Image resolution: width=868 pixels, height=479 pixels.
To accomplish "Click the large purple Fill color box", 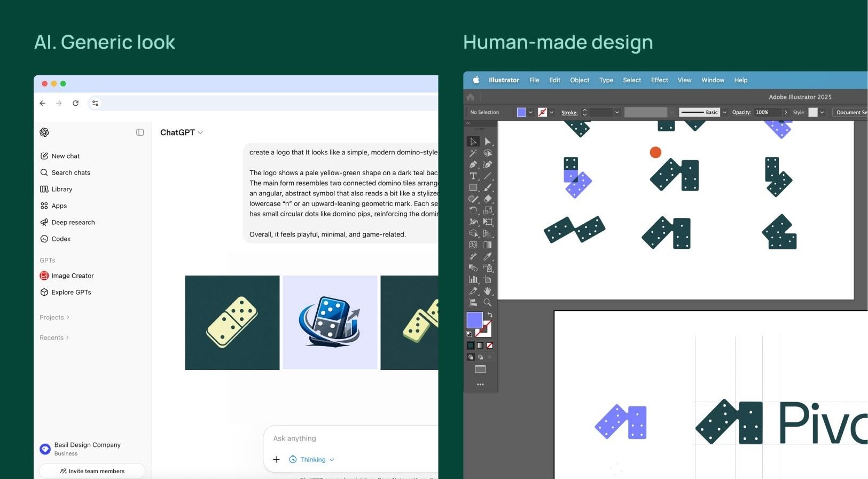I will point(474,320).
